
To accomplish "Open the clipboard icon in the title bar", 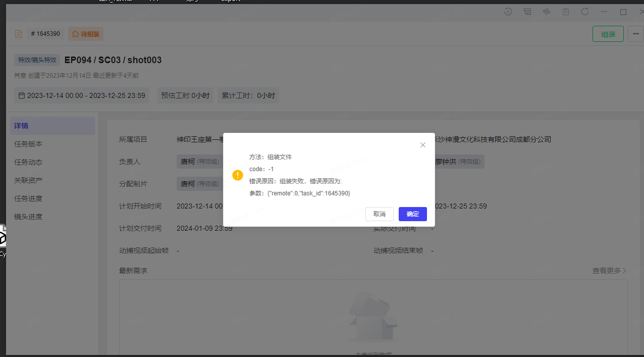I will 566,12.
